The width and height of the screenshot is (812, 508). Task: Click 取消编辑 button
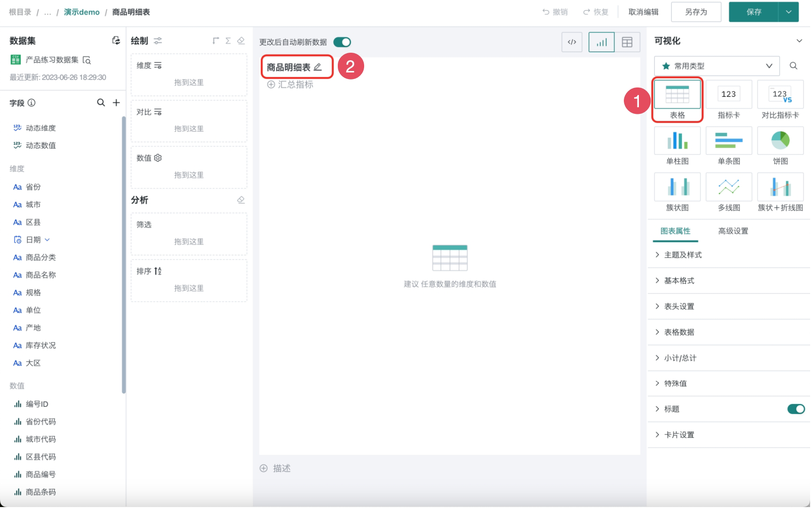coord(643,12)
